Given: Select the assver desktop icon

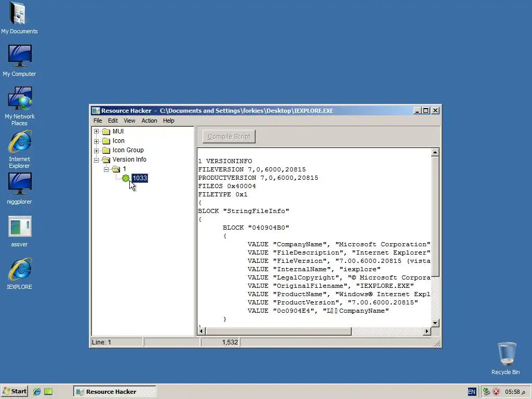Looking at the screenshot, I should click(x=19, y=231).
